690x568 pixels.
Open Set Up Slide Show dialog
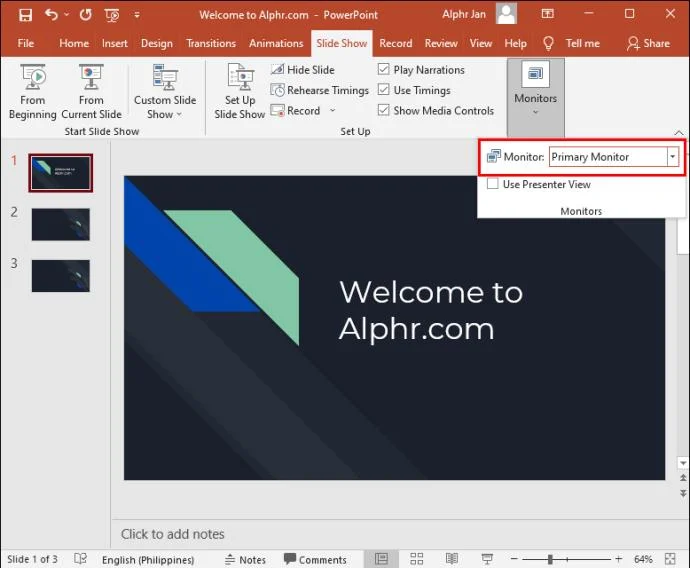[239, 92]
